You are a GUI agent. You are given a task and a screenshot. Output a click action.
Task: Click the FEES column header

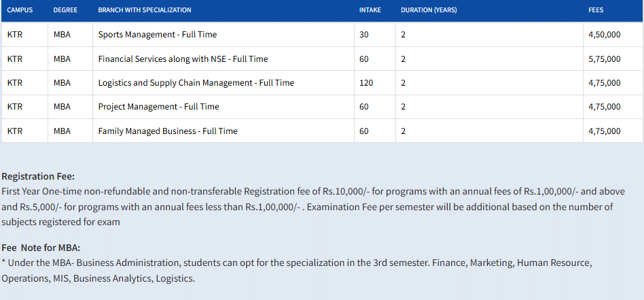(596, 10)
